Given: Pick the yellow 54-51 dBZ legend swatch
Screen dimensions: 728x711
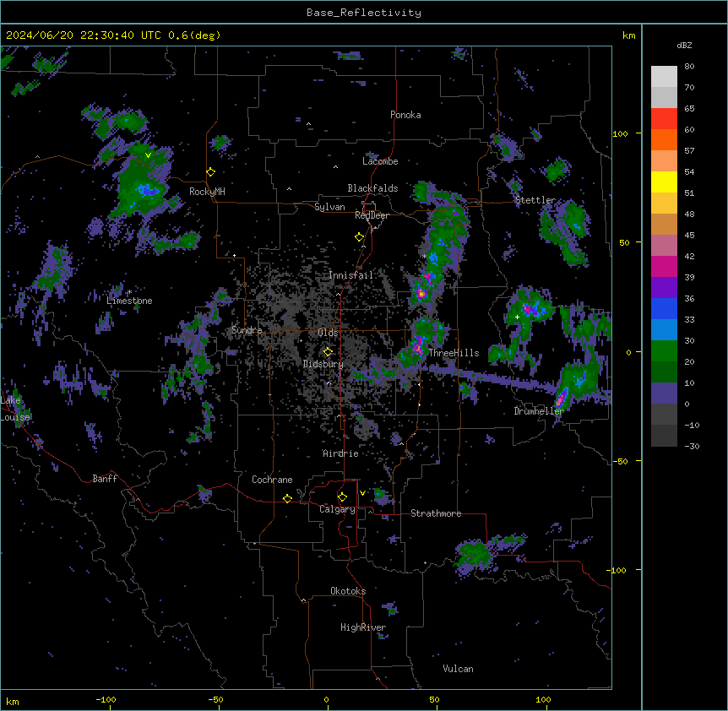Looking at the screenshot, I should coord(664,182).
